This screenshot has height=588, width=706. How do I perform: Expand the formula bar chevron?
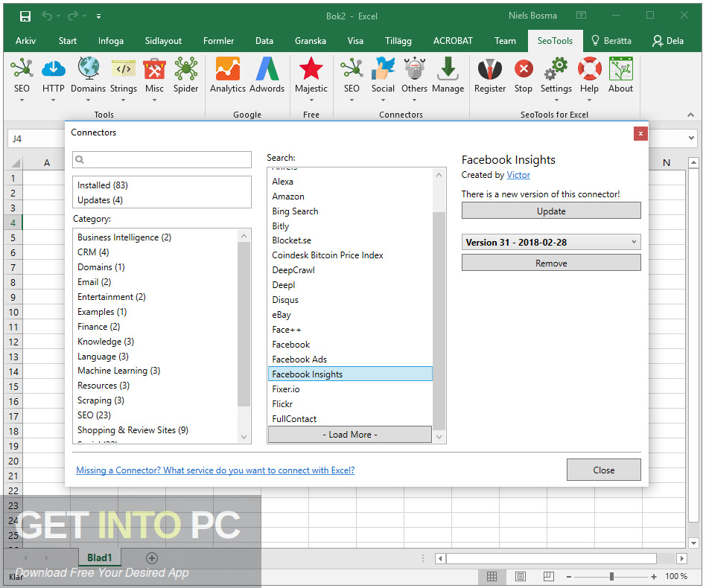[691, 138]
